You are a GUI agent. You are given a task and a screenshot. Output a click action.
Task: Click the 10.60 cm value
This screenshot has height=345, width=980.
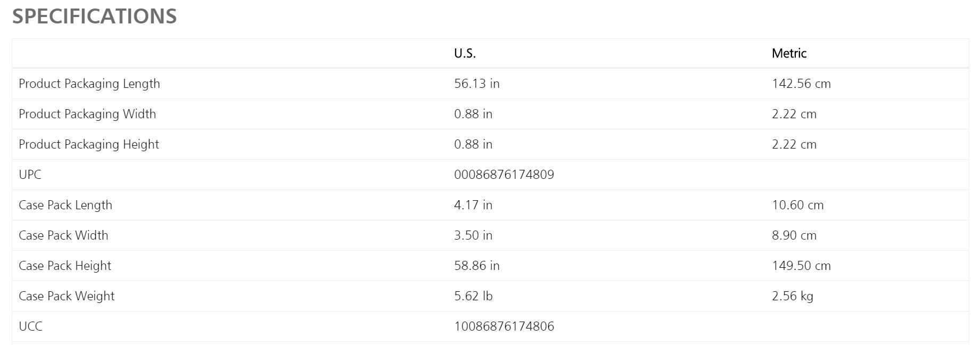(x=797, y=205)
